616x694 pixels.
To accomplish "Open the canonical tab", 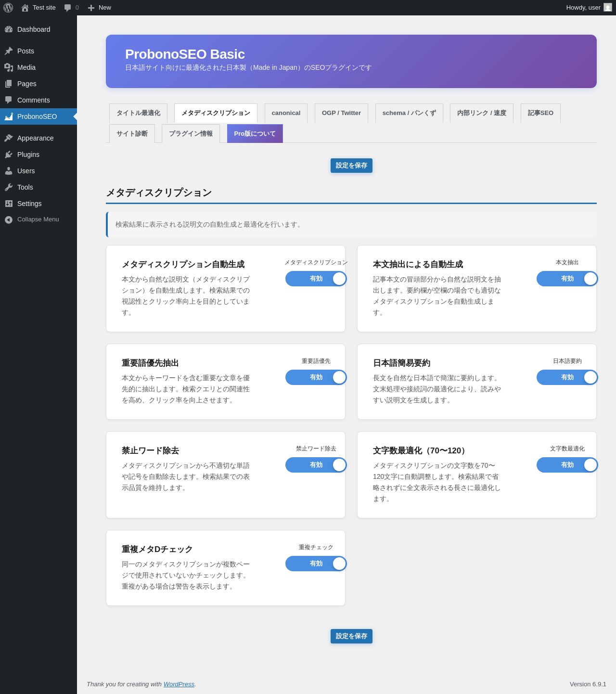I will [286, 113].
